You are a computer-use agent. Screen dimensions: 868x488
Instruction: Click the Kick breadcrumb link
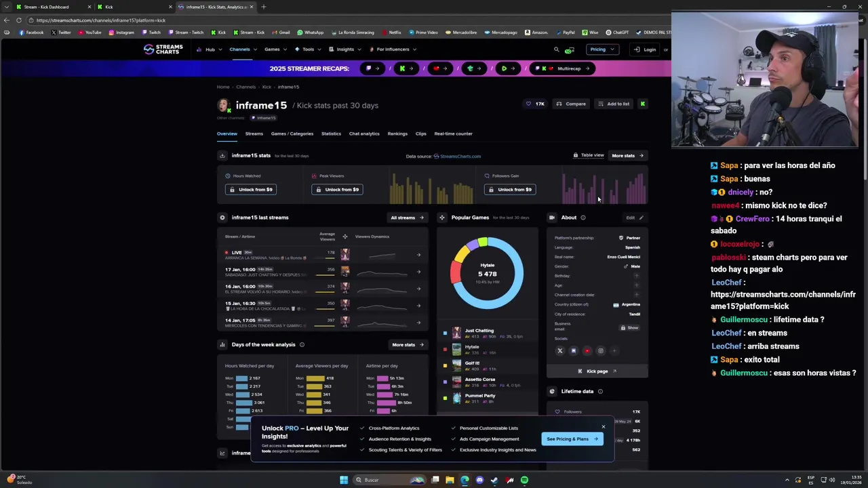click(x=267, y=87)
